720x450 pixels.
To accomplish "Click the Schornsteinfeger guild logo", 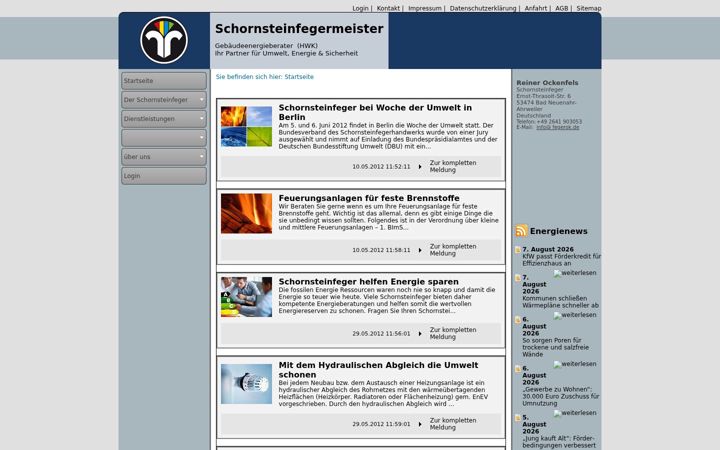I will (x=164, y=40).
